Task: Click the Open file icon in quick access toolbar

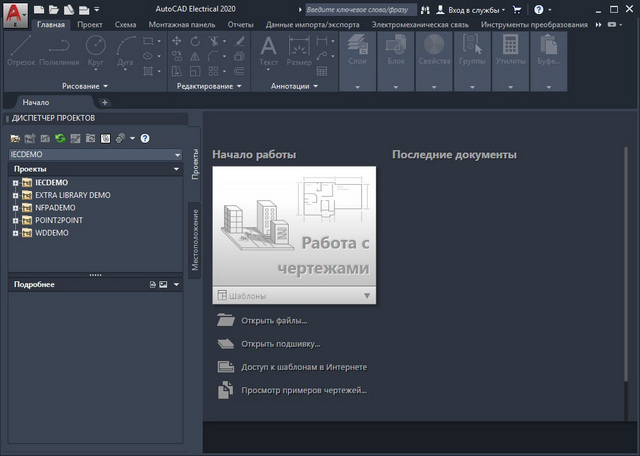Action: [53, 8]
